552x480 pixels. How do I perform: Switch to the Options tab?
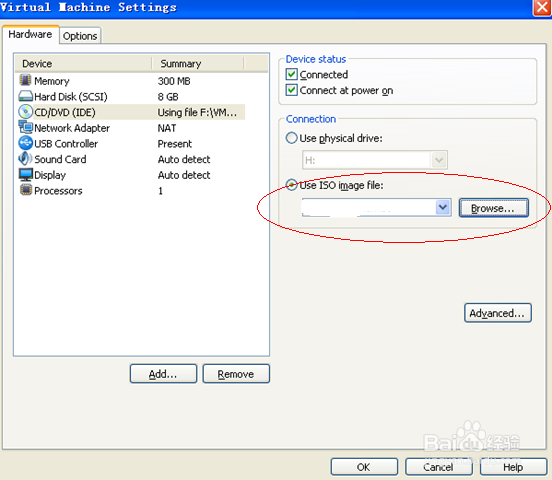[80, 36]
